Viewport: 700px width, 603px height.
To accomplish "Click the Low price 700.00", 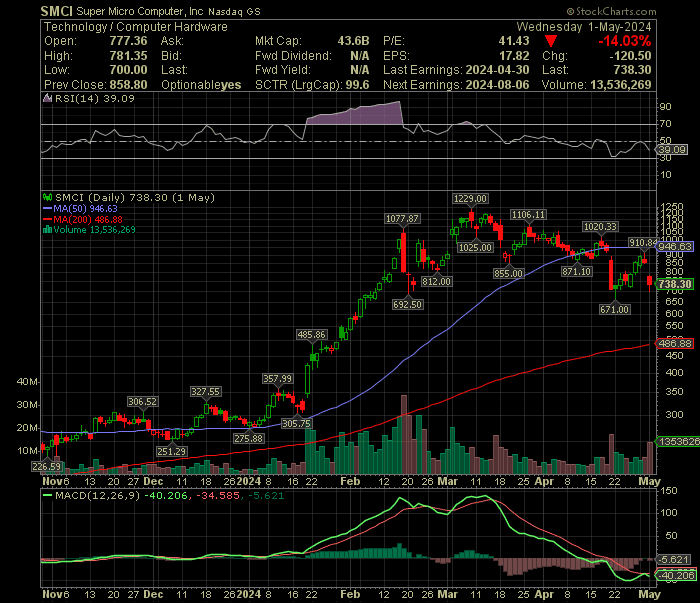I will click(x=129, y=70).
